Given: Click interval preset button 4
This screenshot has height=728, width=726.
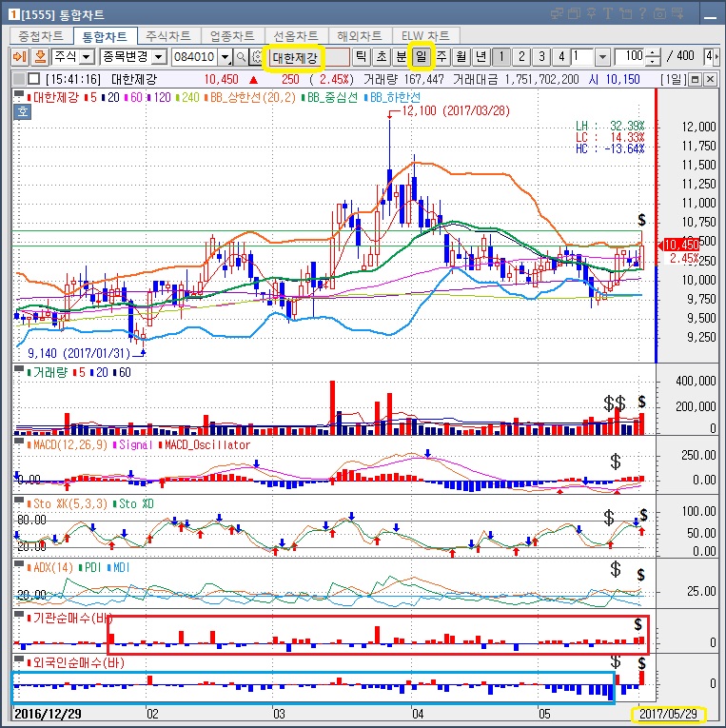Looking at the screenshot, I should pos(561,57).
